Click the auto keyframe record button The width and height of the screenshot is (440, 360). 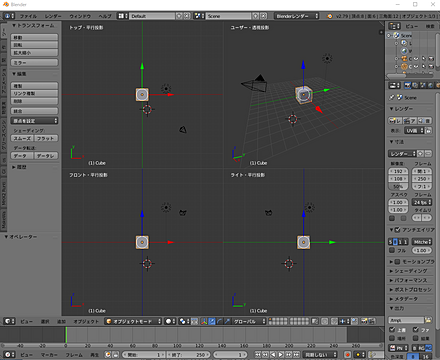click(x=347, y=355)
